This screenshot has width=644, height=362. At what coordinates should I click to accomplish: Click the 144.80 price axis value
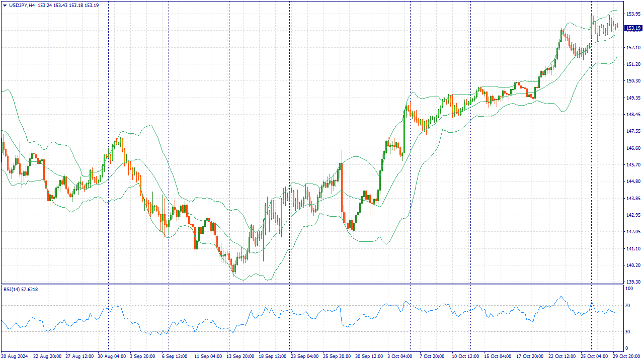pyautogui.click(x=632, y=182)
